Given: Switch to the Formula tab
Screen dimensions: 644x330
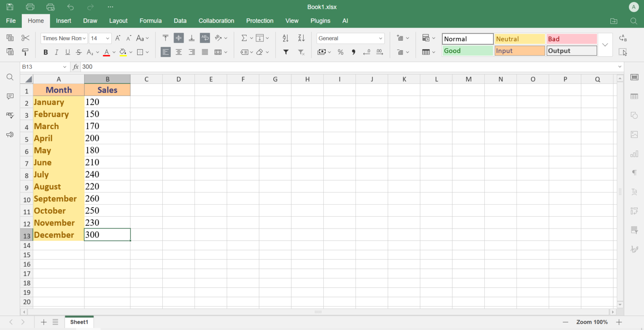Looking at the screenshot, I should click(151, 21).
